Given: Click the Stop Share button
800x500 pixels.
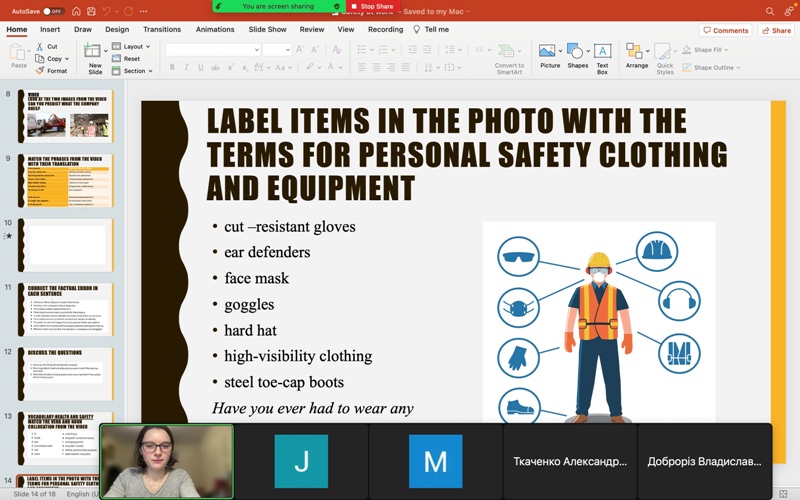Looking at the screenshot, I should pyautogui.click(x=372, y=6).
